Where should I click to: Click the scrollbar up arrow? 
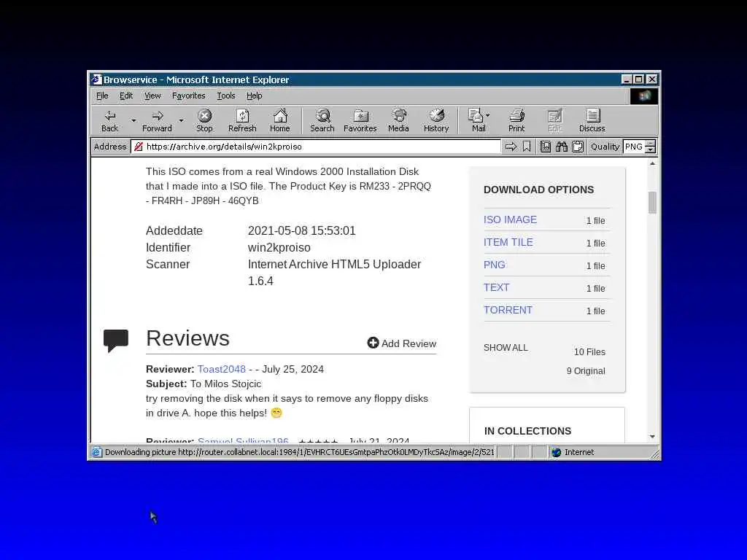click(x=652, y=163)
